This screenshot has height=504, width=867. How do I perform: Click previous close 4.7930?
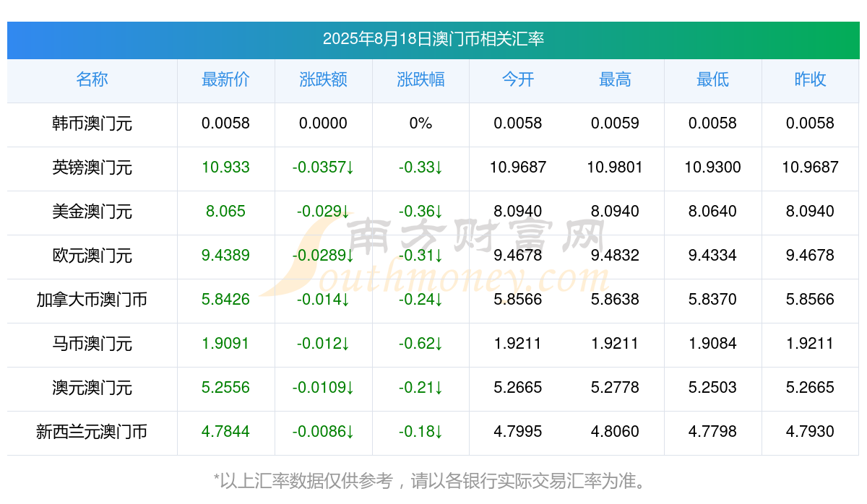pyautogui.click(x=810, y=432)
